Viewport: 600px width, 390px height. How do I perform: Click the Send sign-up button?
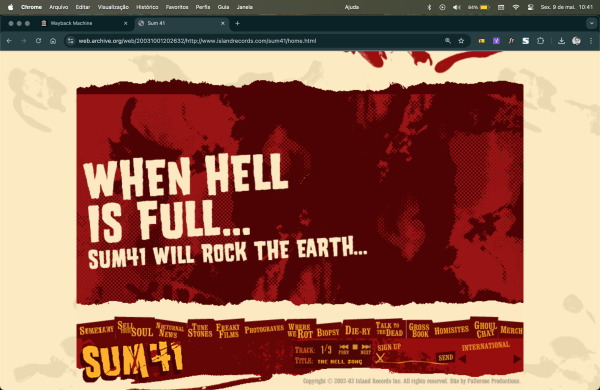[x=446, y=358]
